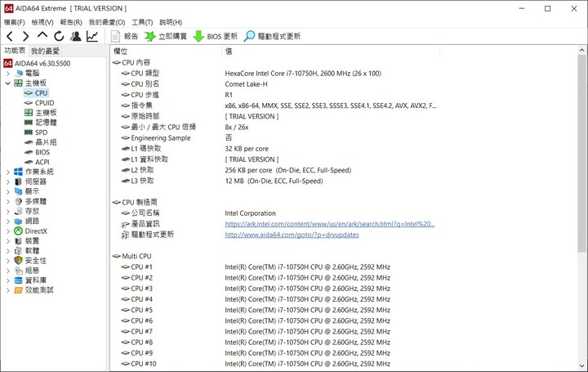The height and width of the screenshot is (372, 588).
Task: Go up one level with the Up arrow
Action: click(42, 35)
